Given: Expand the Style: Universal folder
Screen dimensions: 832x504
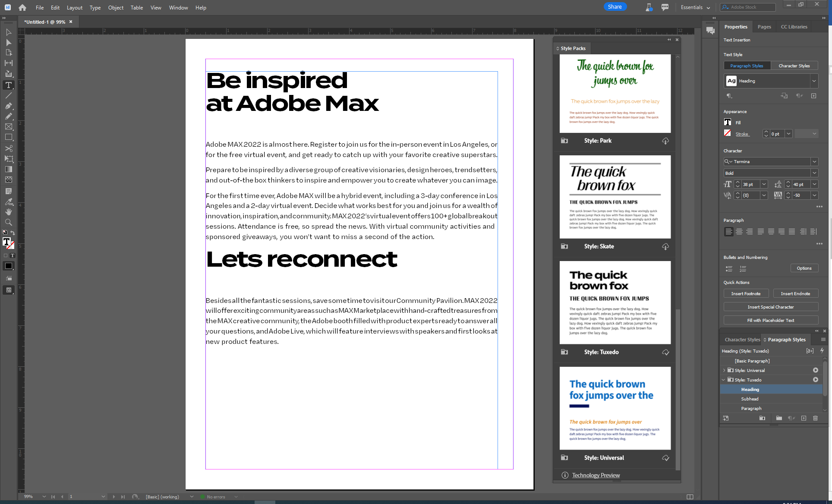Looking at the screenshot, I should coord(724,370).
